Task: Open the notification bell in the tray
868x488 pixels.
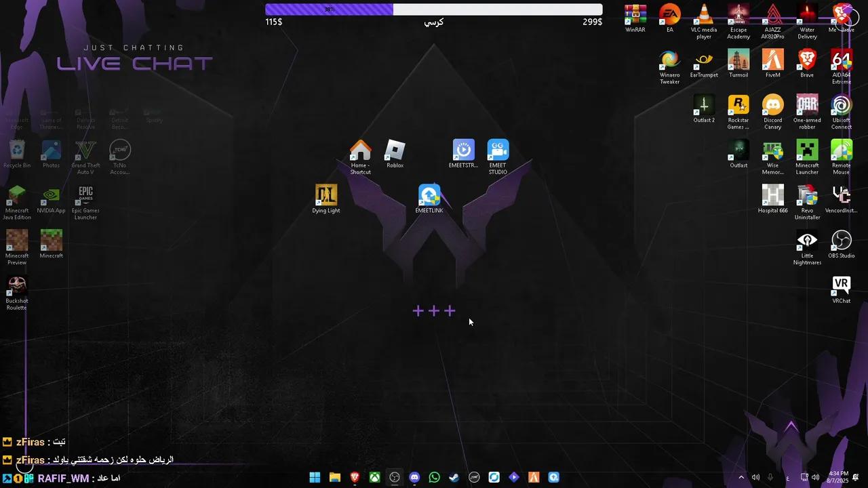Action: (x=856, y=477)
